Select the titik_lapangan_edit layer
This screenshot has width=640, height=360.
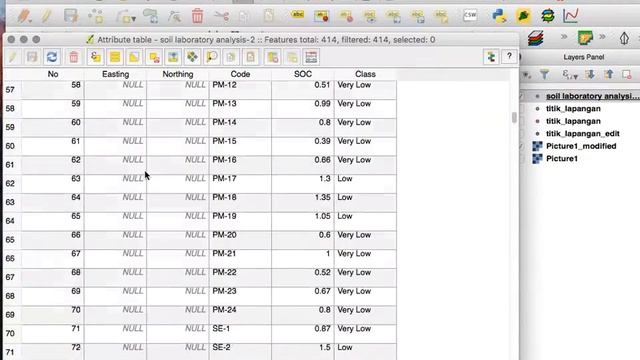pyautogui.click(x=582, y=133)
